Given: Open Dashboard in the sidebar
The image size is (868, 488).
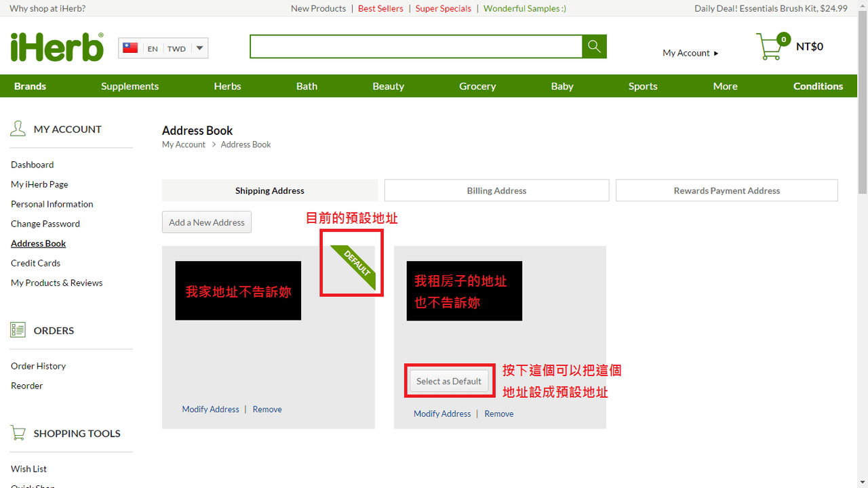Looking at the screenshot, I should click(33, 165).
